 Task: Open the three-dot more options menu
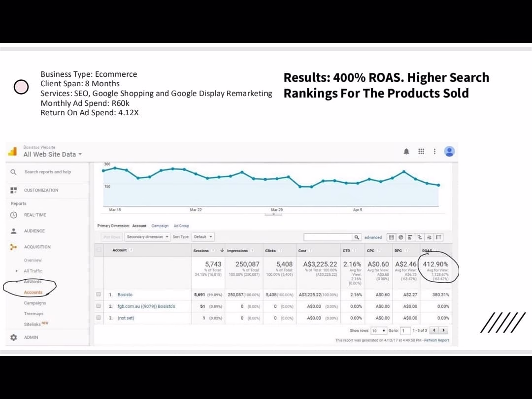434,151
